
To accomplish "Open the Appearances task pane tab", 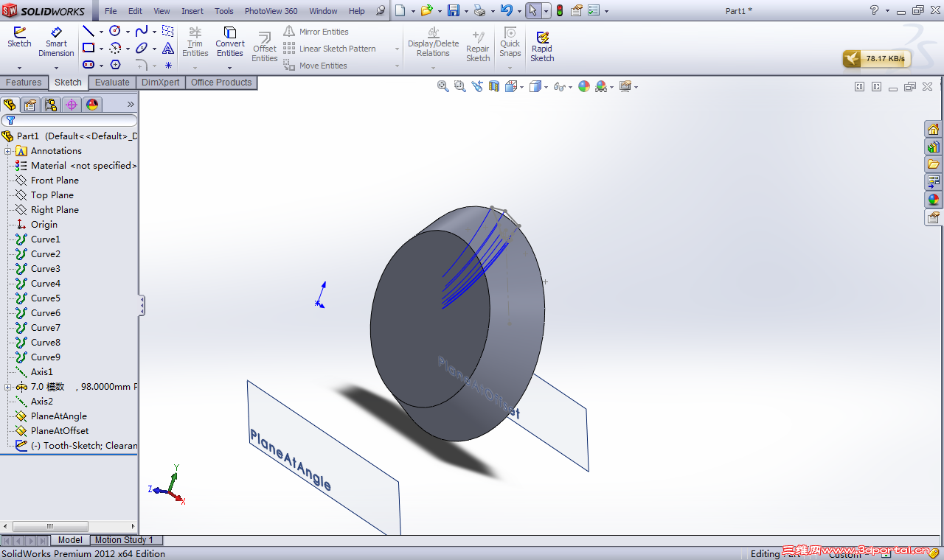I will [x=934, y=200].
